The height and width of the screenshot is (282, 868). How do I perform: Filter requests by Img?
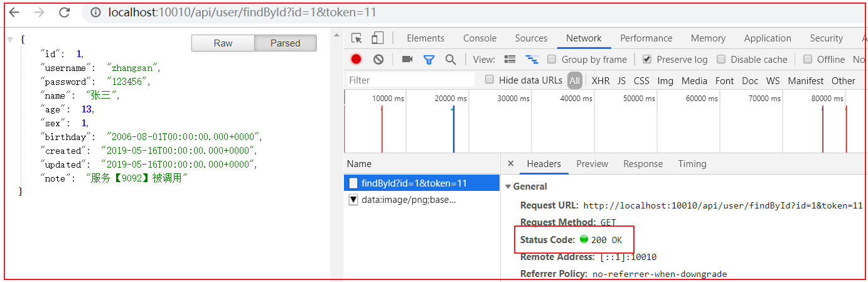click(x=665, y=80)
